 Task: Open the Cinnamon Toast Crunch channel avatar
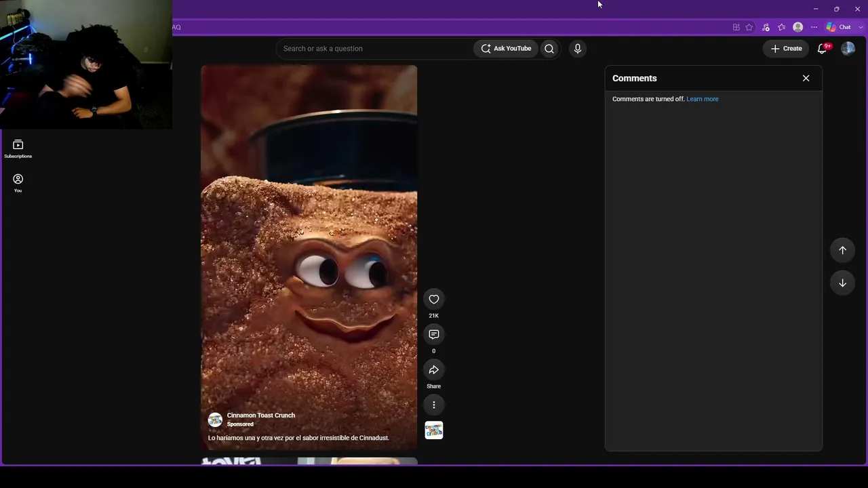point(215,420)
